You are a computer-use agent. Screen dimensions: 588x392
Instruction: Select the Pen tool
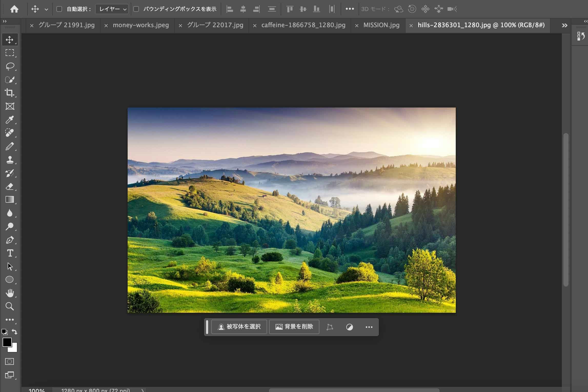(x=10, y=240)
